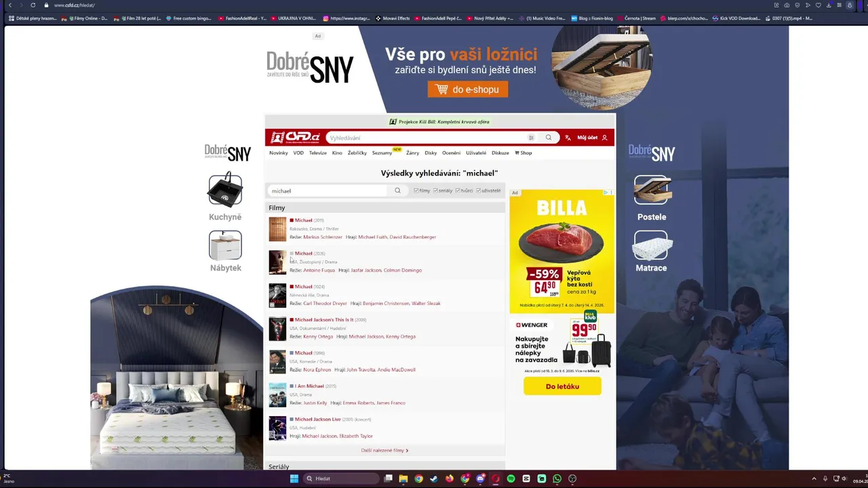Open File Explorer from the taskbar
Viewport: 868px width, 488px height.
[x=403, y=479]
